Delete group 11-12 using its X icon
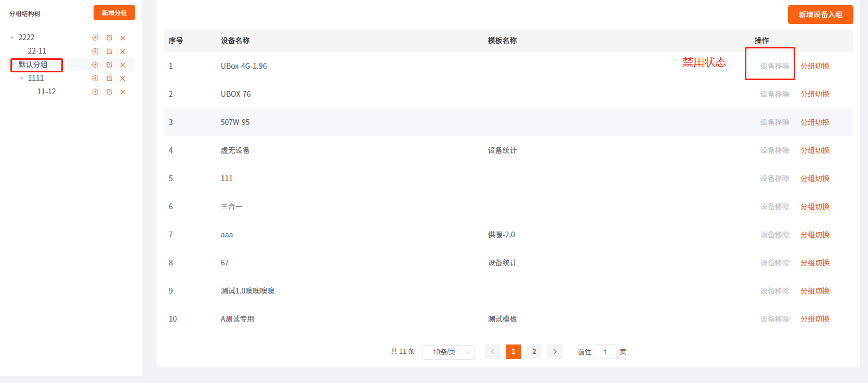This screenshot has width=868, height=383. pos(123,92)
